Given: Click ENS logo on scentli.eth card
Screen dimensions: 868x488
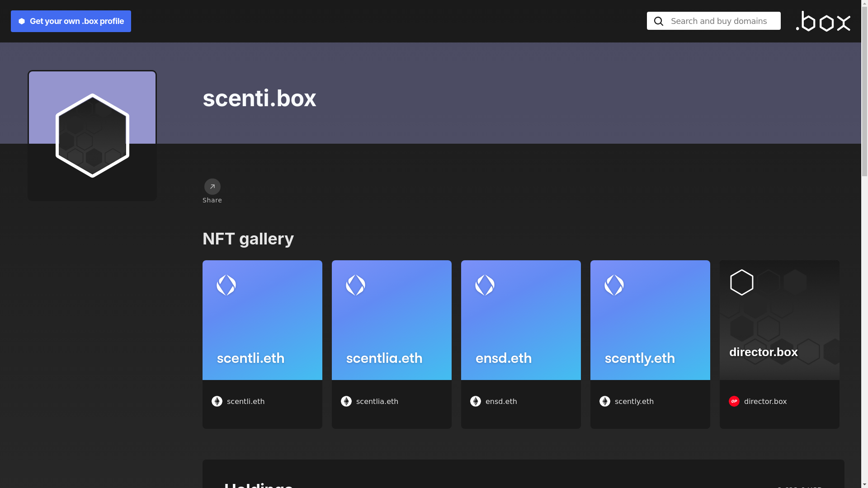Looking at the screenshot, I should coord(226,285).
